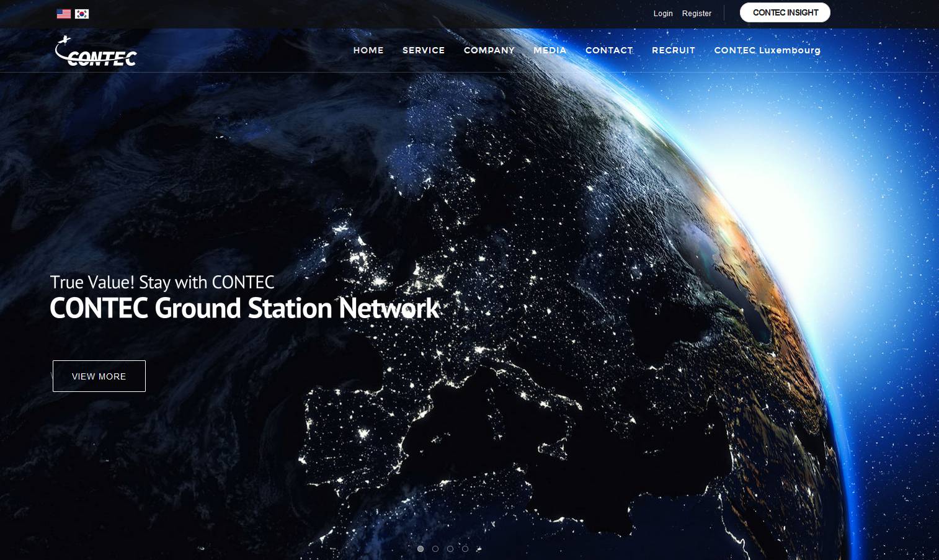939x560 pixels.
Task: Open the CONTEC Luxembourg menu item
Action: [x=767, y=50]
